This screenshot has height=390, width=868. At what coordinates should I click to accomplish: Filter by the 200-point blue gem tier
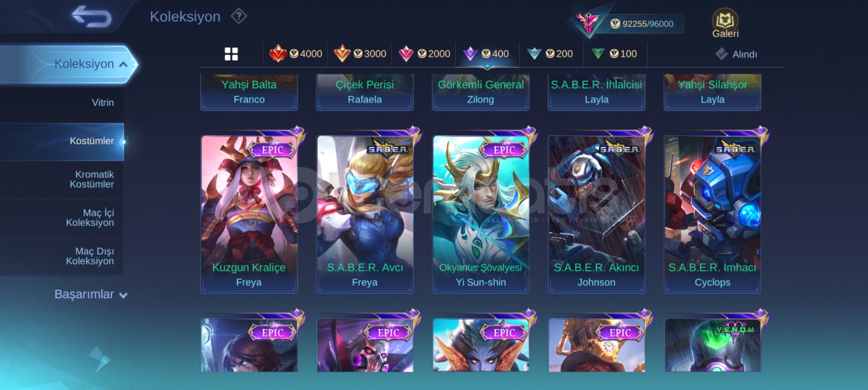550,54
